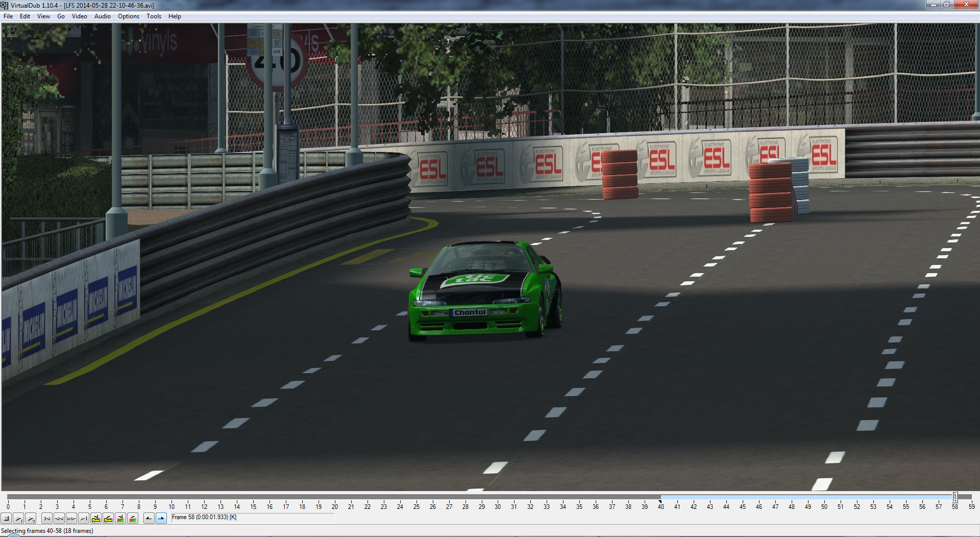Go to next keyframe using key icon
Viewport: 980px width, 537px height.
[108, 519]
